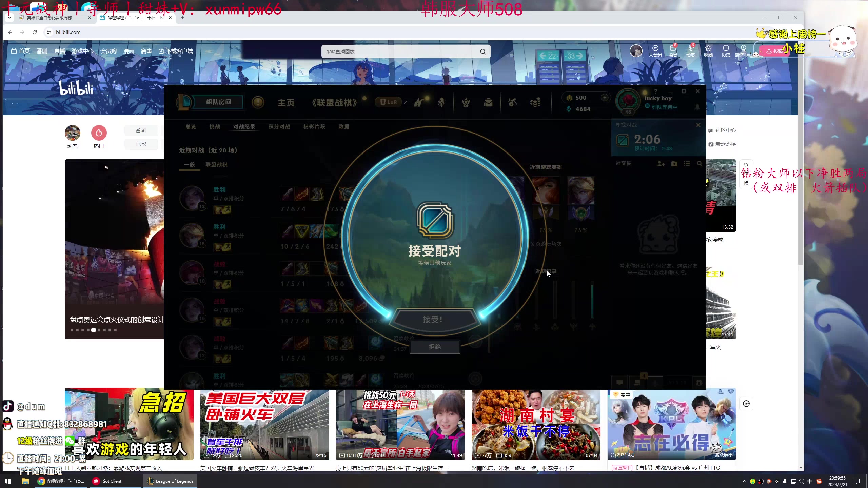Open 下载客户端 in bilibili top navigation
The height and width of the screenshot is (488, 868).
click(176, 51)
